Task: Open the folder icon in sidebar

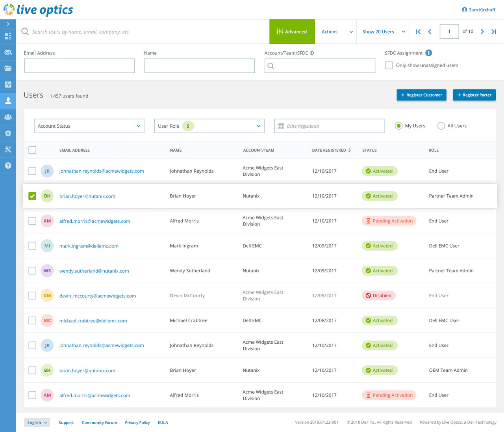Action: click(x=8, y=68)
